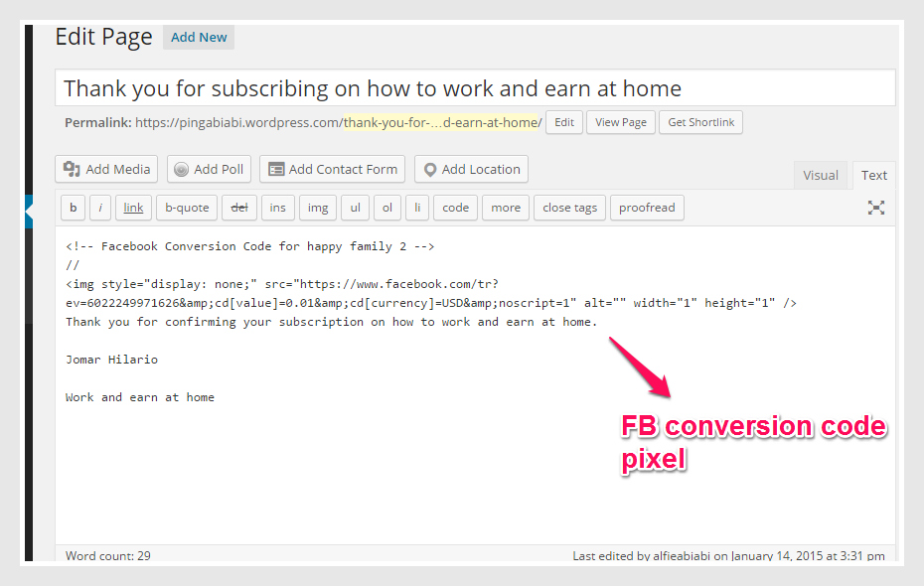Click the View Page button
The height and width of the screenshot is (586, 924).
pos(621,122)
